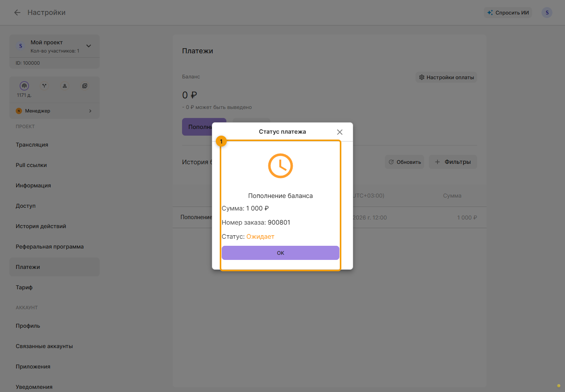Click the split arrows icon
The image size is (565, 392).
point(44,86)
